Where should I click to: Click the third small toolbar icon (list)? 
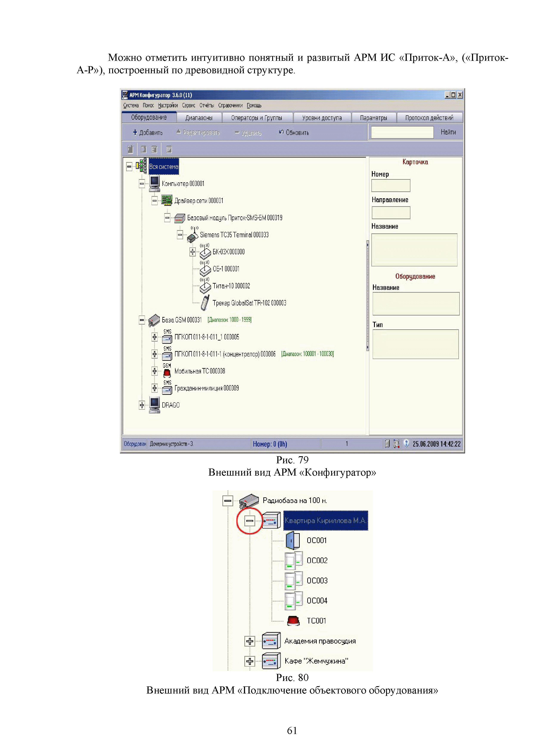tap(154, 150)
